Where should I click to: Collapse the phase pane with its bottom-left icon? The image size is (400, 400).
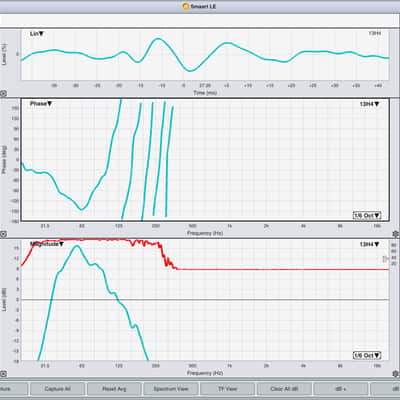3,234
